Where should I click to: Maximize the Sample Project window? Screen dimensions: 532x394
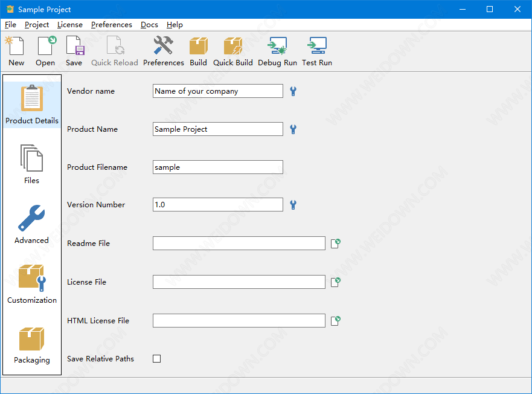click(490, 9)
